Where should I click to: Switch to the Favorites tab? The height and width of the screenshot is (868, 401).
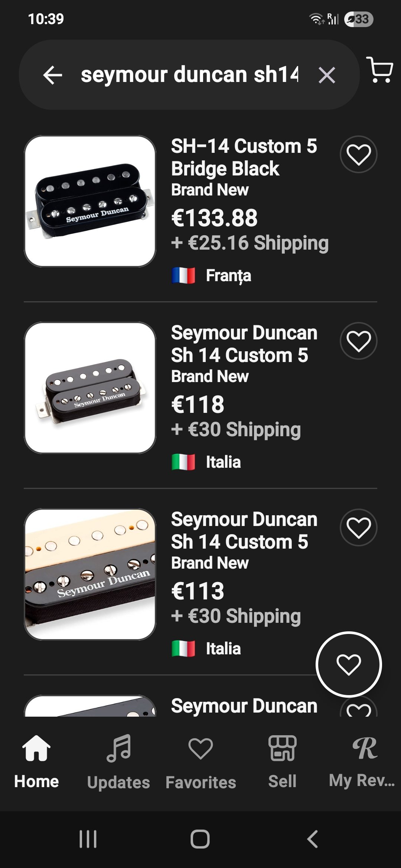[200, 760]
